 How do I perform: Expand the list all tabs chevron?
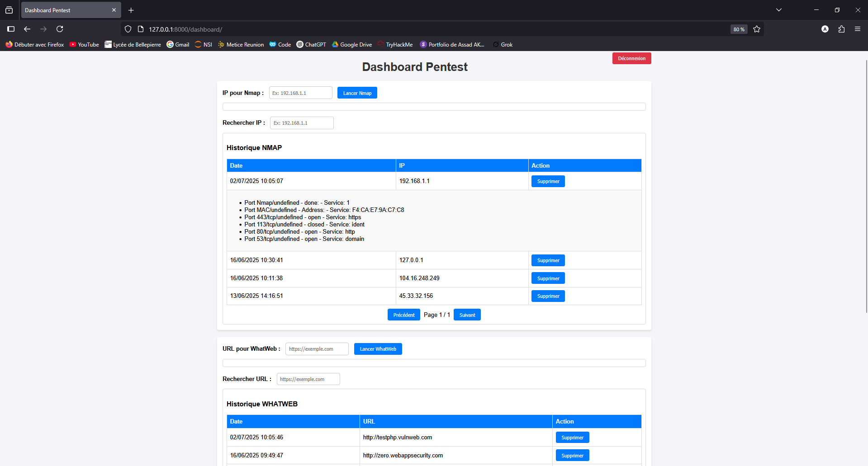(x=779, y=10)
